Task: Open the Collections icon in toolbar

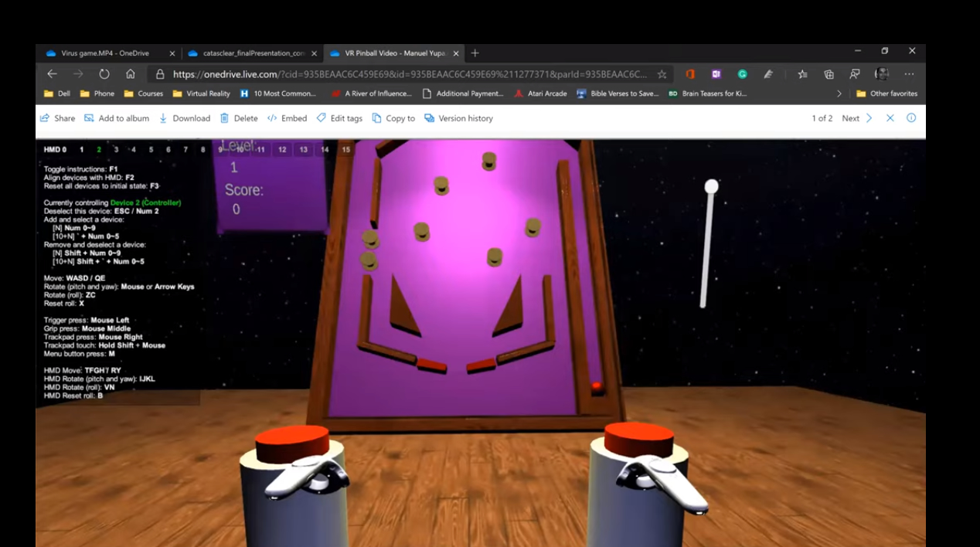Action: [829, 74]
